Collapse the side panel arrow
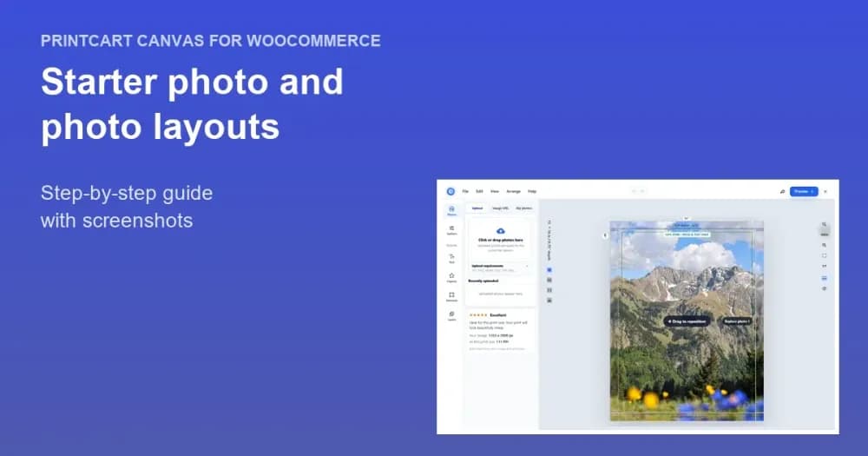The height and width of the screenshot is (456, 868). [605, 235]
